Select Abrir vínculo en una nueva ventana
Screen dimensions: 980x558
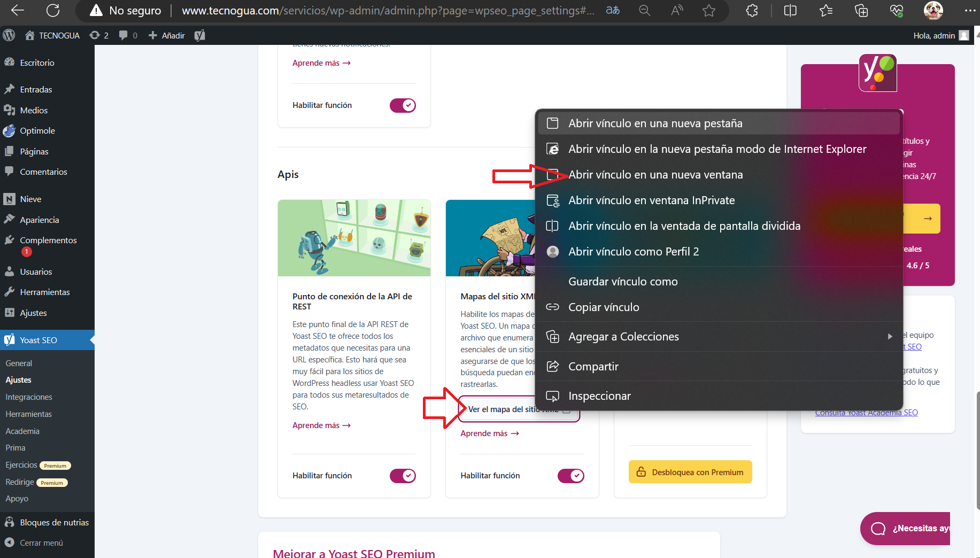coord(719,175)
